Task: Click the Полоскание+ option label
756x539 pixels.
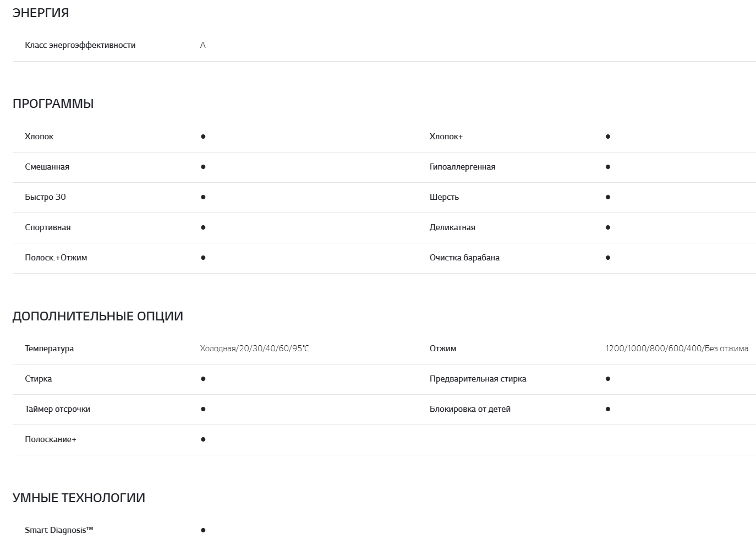Action: pyautogui.click(x=51, y=439)
